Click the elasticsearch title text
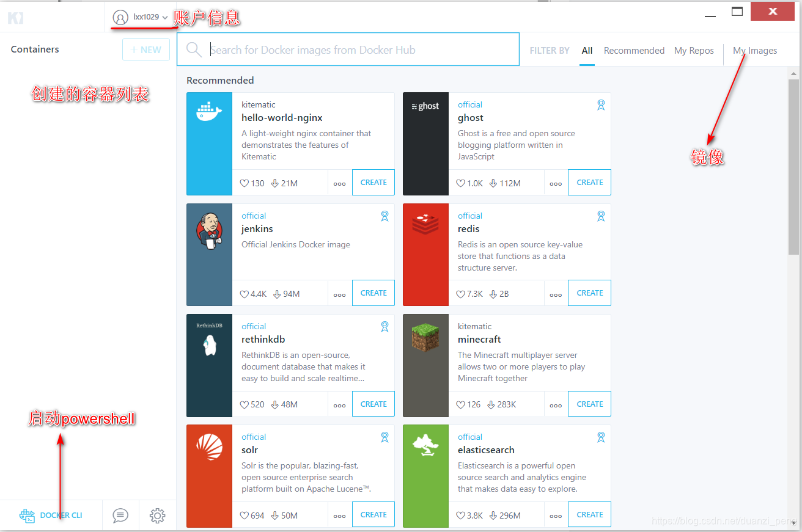802x532 pixels. [x=486, y=450]
